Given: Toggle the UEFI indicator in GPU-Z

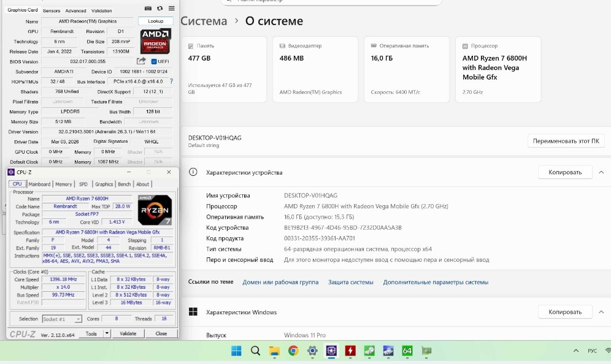Looking at the screenshot, I should 155,61.
